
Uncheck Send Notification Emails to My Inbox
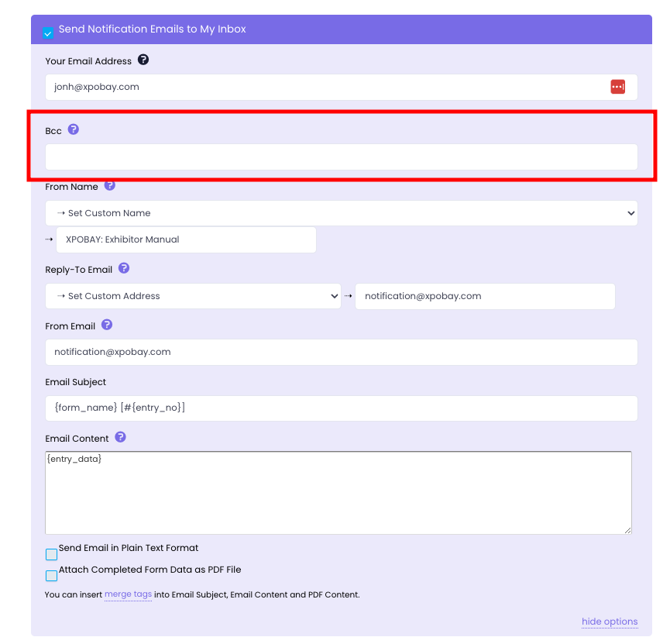(48, 33)
